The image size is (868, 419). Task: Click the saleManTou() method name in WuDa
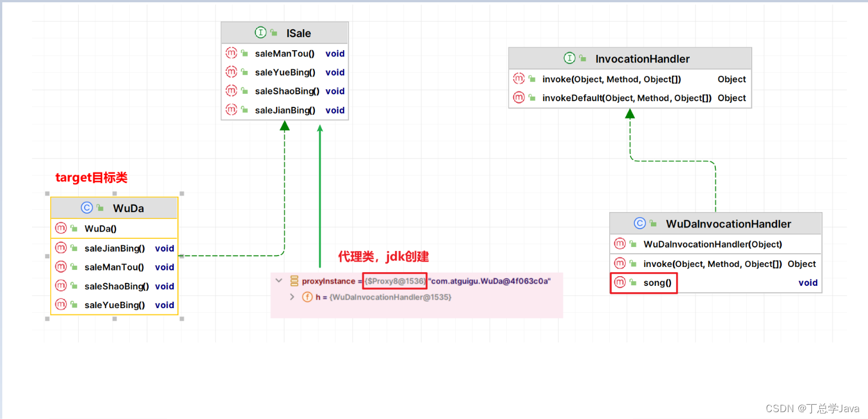coord(114,268)
